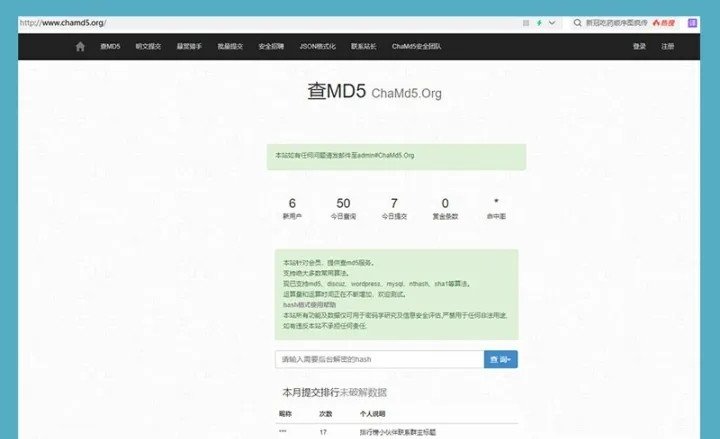Open the JSON格式化 nav item

pyautogui.click(x=317, y=46)
